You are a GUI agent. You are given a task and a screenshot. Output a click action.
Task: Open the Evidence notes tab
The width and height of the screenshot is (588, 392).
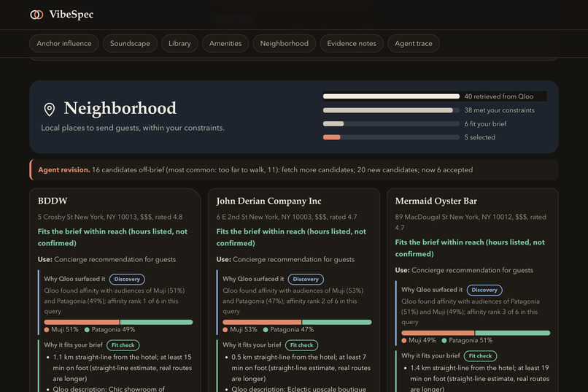[x=352, y=44]
